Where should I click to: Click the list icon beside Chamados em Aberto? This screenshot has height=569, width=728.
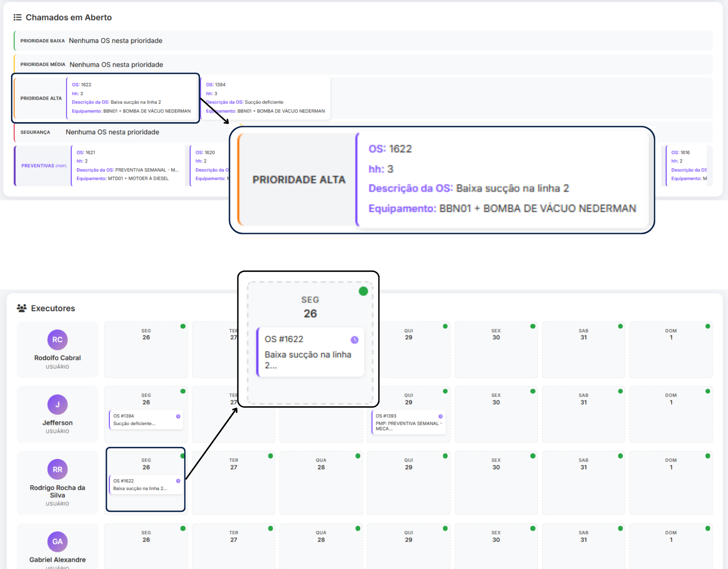pos(17,17)
